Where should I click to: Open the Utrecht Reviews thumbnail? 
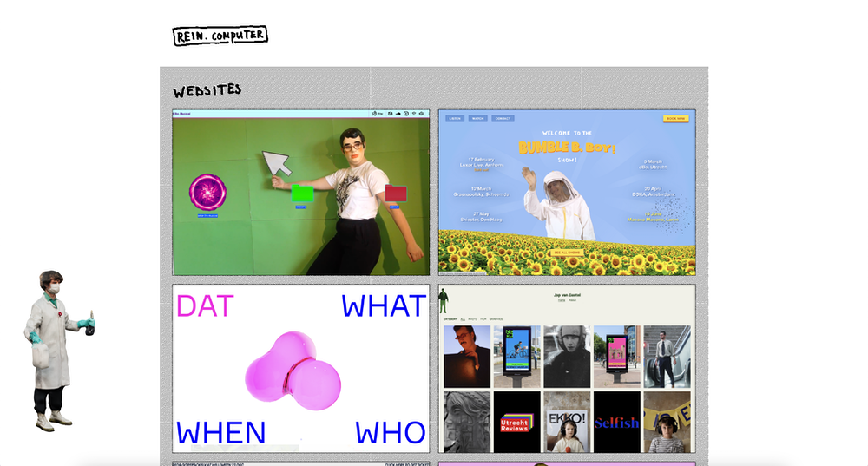pos(516,422)
